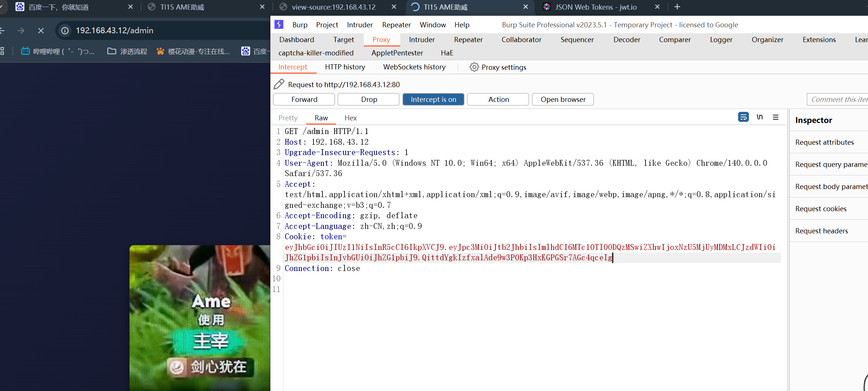Click the Connection: close header line

pyautogui.click(x=322, y=268)
